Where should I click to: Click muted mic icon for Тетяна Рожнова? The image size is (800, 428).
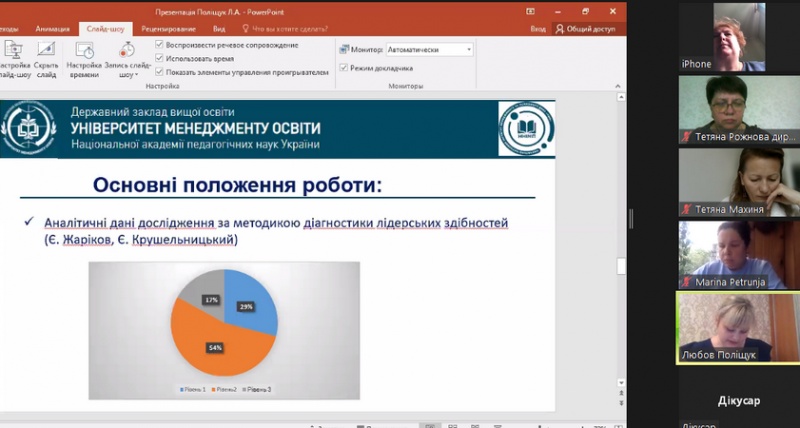tap(687, 137)
